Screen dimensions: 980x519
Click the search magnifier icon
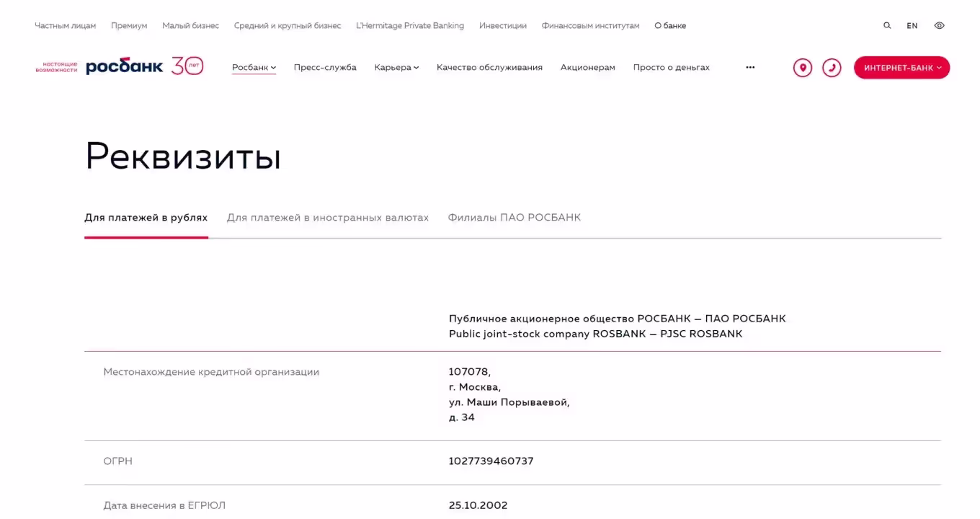click(887, 25)
